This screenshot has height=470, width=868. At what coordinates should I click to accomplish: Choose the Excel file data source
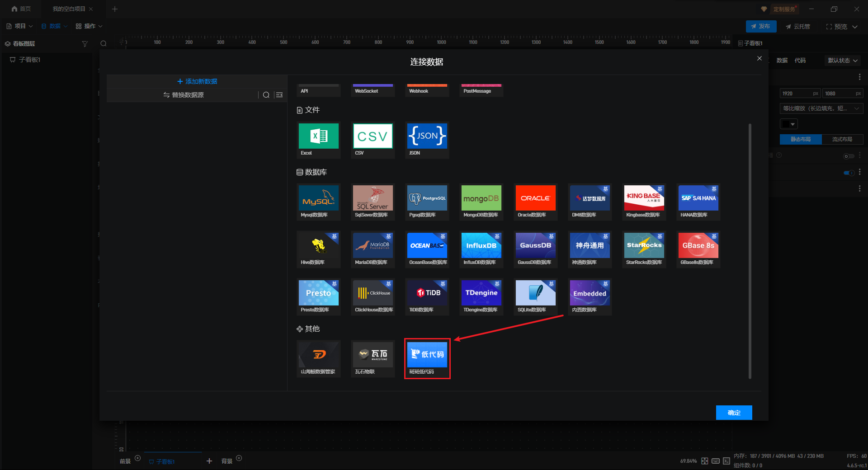pos(318,136)
